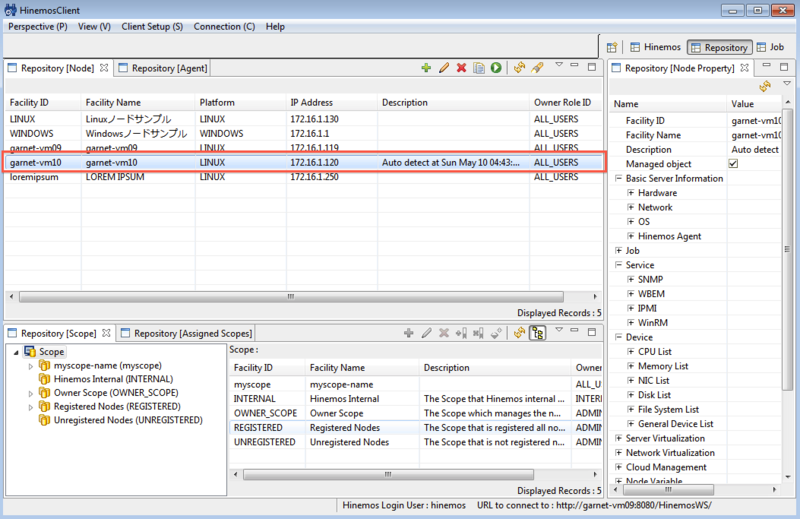Viewport: 800px width, 519px height.
Task: Click the grey pencil Modify scope icon
Action: (427, 333)
